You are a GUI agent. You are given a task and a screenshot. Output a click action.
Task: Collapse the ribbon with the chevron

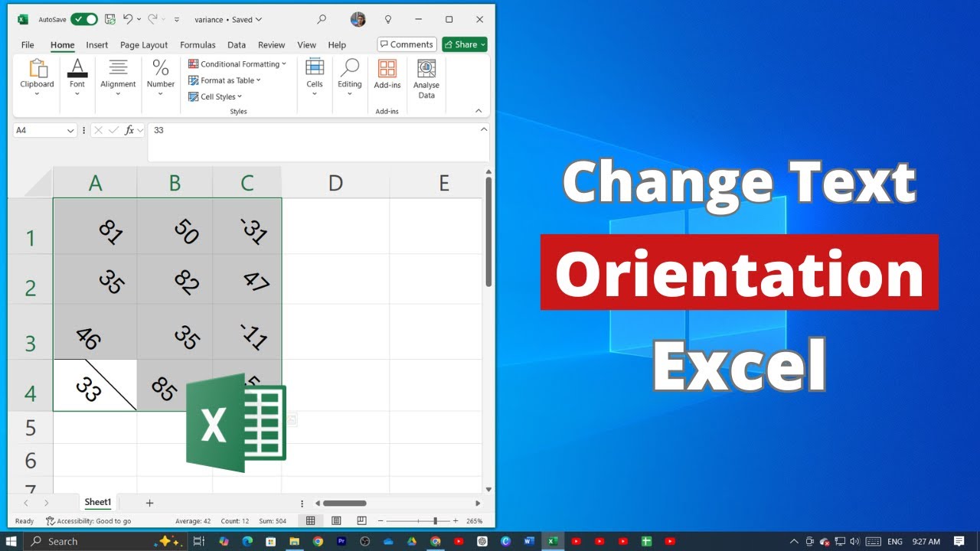[479, 112]
